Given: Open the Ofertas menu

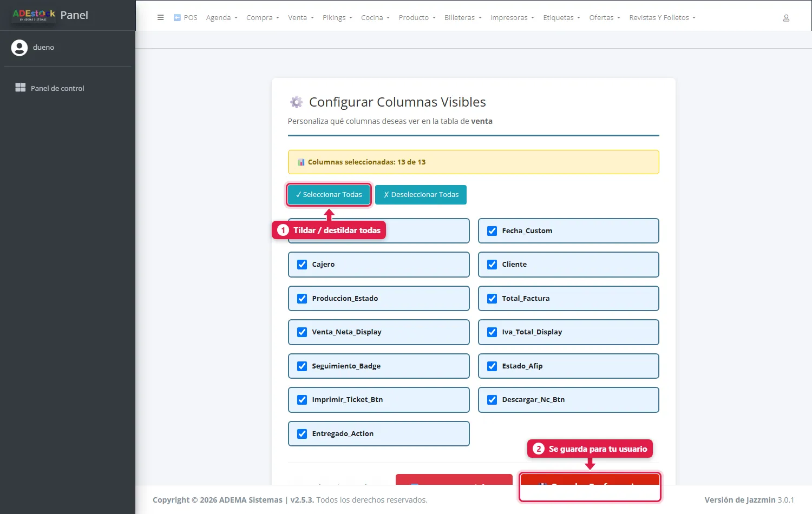Looking at the screenshot, I should pos(605,18).
